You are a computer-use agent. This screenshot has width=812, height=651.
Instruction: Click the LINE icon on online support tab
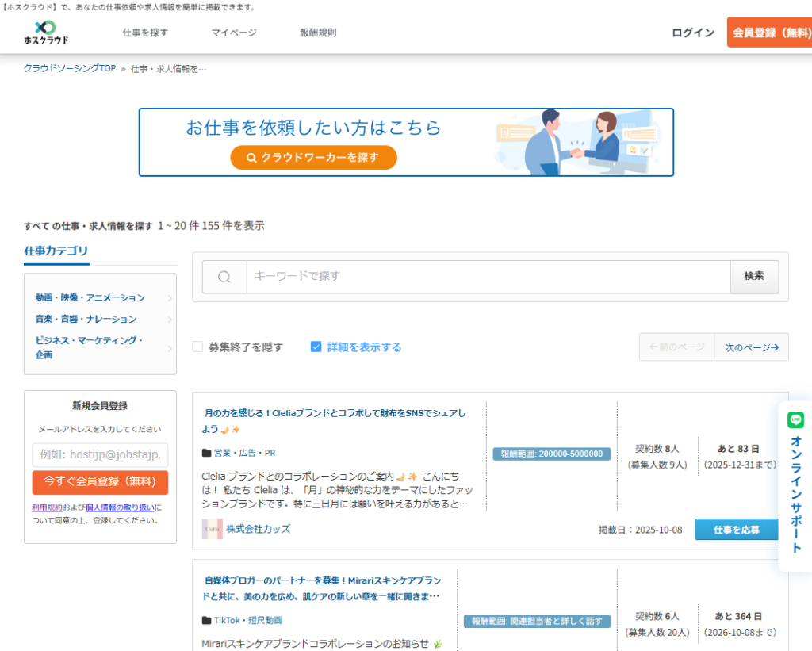(x=795, y=420)
